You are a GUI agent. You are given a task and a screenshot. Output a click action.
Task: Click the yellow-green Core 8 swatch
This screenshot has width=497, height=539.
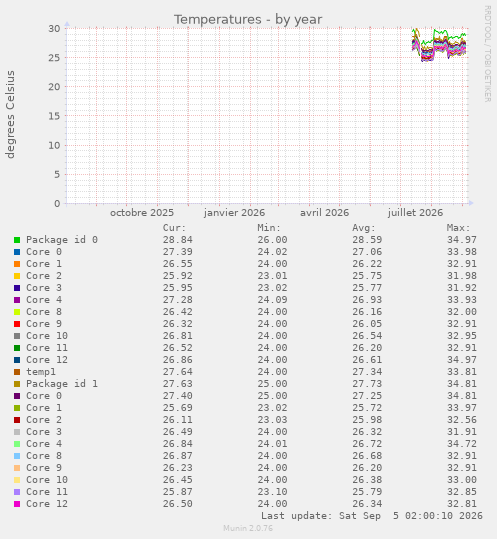[x=17, y=312]
